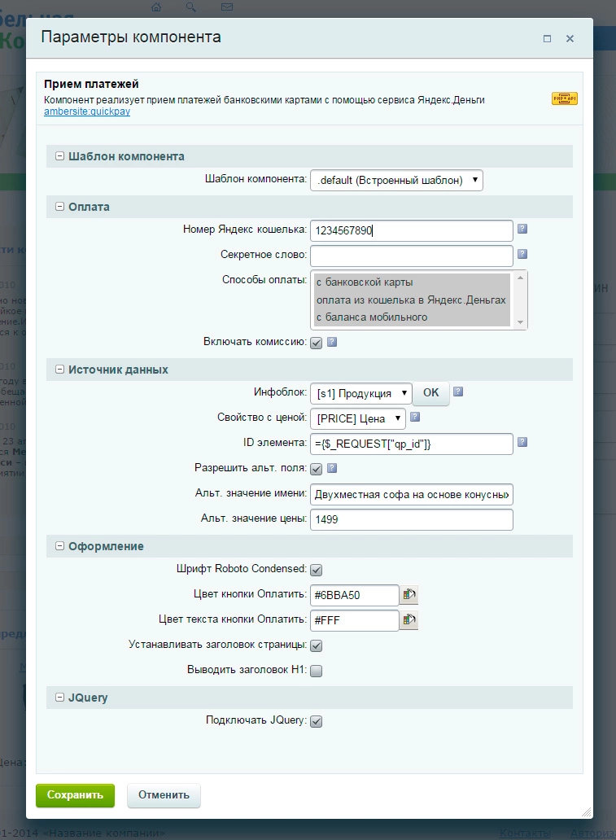616x840 pixels.
Task: Enable Выводить заголовок H1 checkbox
Action: [317, 671]
